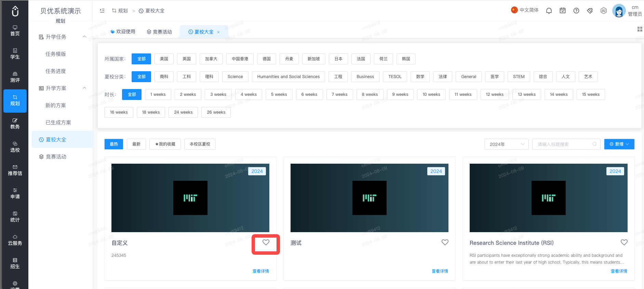Select 任务进度 in the side menu
The image size is (644, 289).
click(56, 71)
